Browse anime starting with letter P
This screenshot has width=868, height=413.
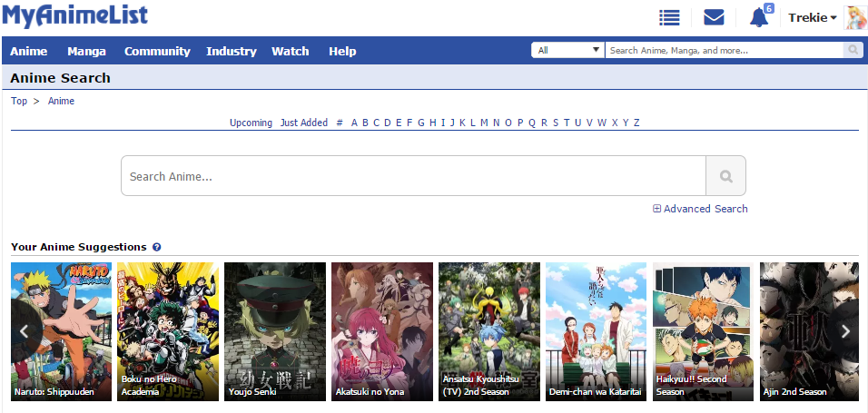click(x=520, y=123)
